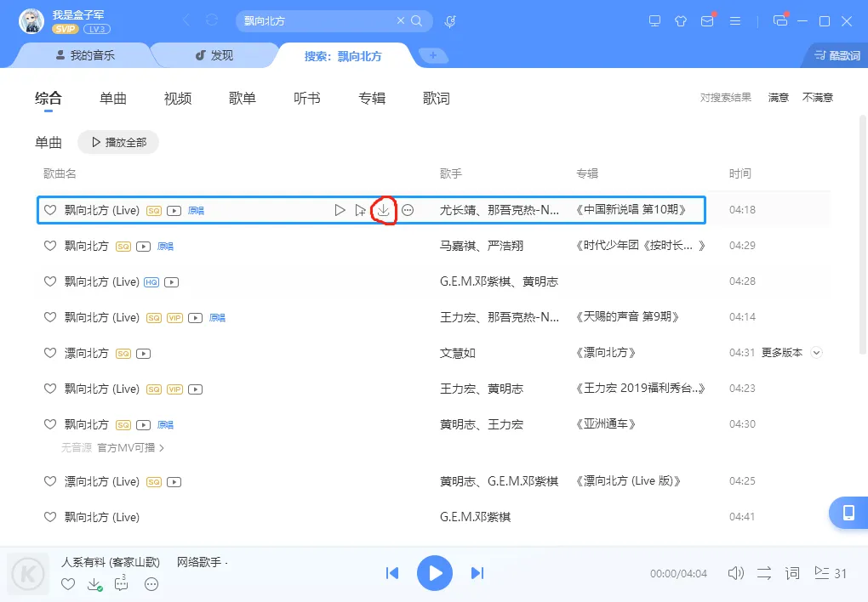Rate search results as 不满意

(x=818, y=98)
